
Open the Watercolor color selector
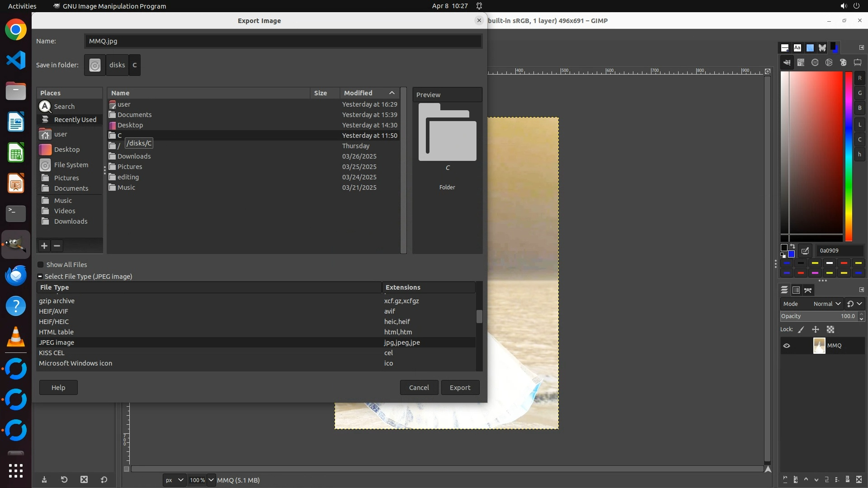point(815,63)
